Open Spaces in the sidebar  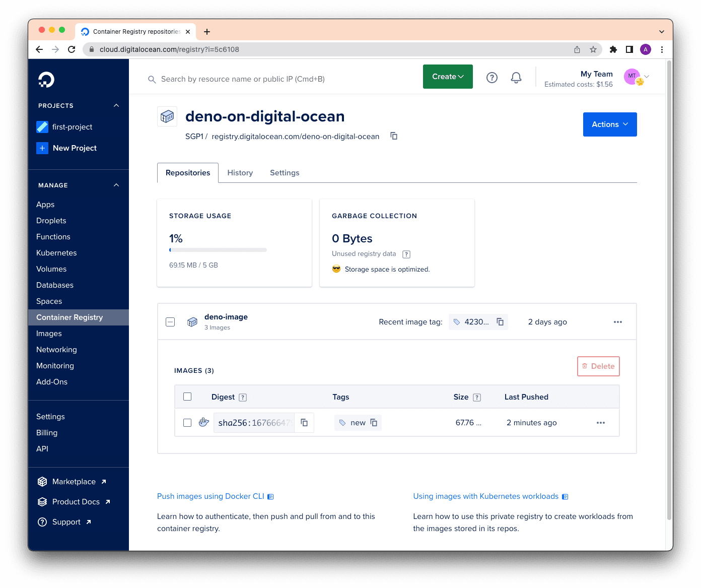tap(49, 301)
